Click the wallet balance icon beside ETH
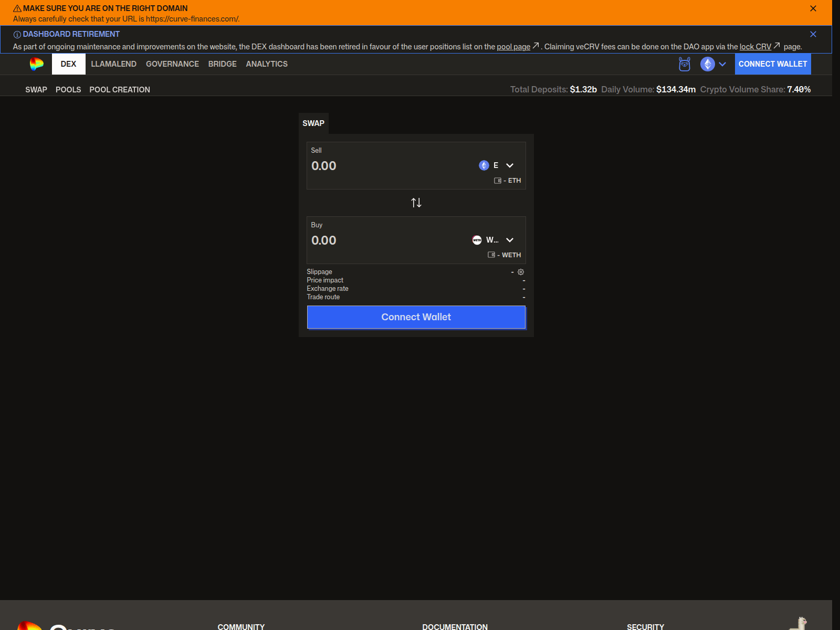 [x=498, y=181]
